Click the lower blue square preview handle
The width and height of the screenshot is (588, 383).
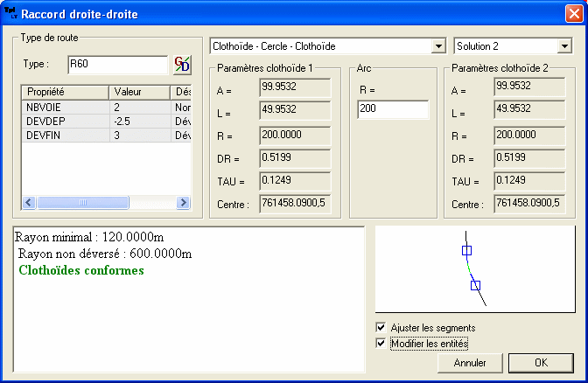tap(475, 285)
